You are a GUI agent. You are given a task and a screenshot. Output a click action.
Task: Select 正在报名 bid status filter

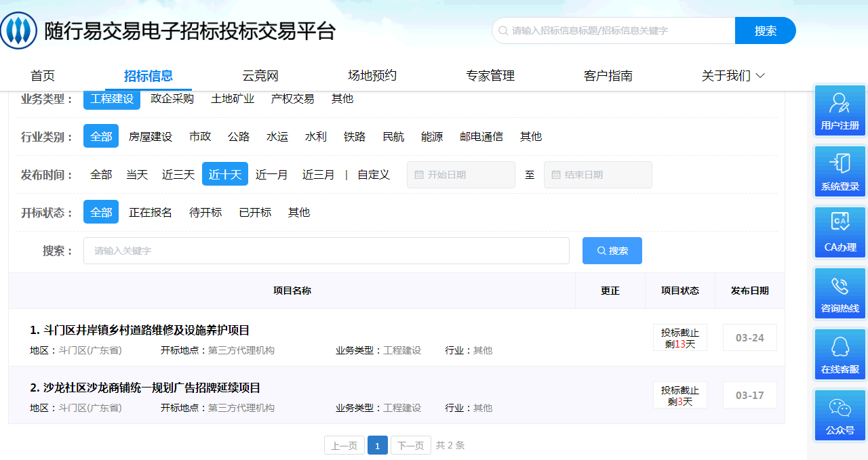coord(151,213)
